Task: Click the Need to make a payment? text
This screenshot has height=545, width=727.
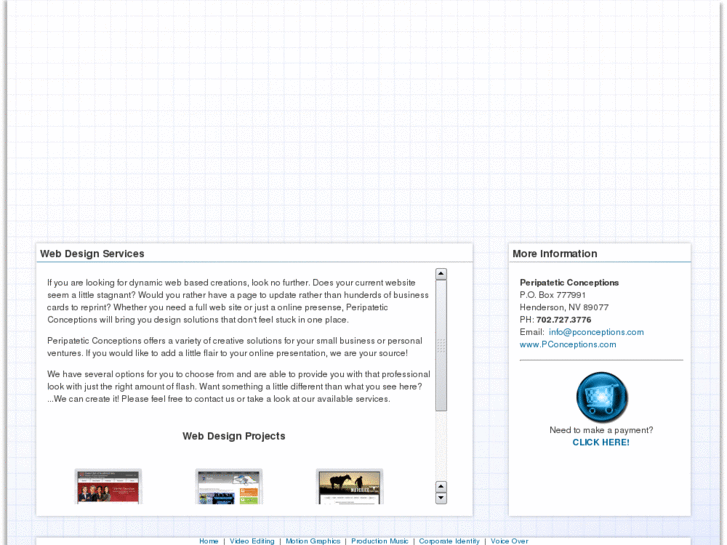Action: click(x=601, y=430)
